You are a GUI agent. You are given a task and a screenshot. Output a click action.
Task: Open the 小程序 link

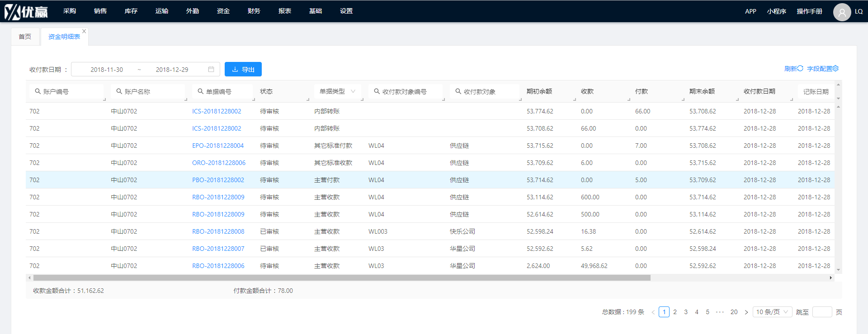click(777, 11)
